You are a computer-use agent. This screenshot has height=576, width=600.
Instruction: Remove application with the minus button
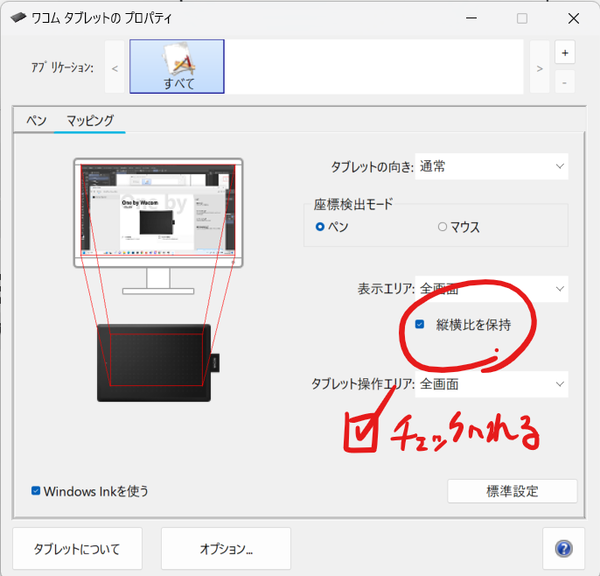coord(565,82)
